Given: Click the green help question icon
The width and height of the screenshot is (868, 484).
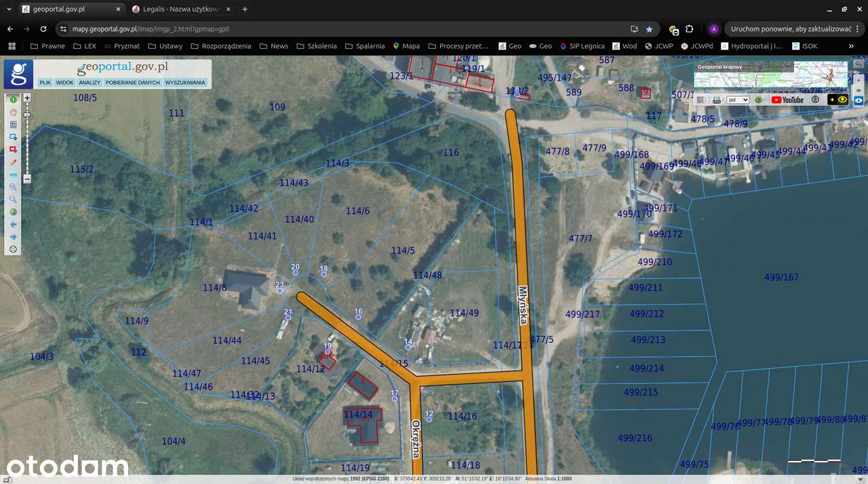Looking at the screenshot, I should [x=759, y=100].
